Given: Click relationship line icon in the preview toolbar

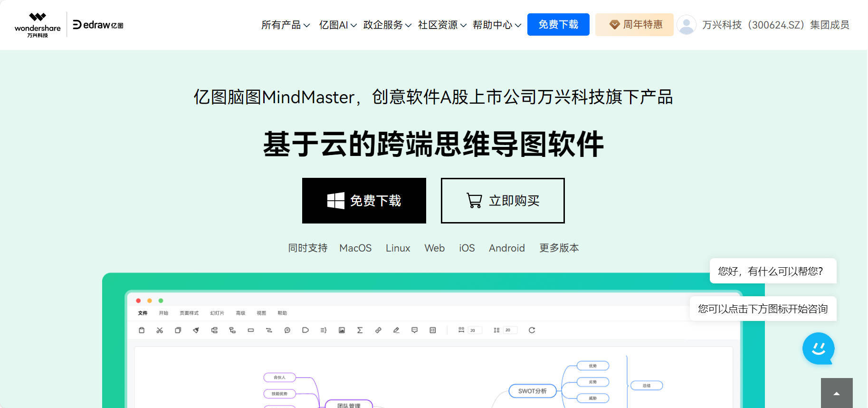Looking at the screenshot, I should click(x=269, y=330).
